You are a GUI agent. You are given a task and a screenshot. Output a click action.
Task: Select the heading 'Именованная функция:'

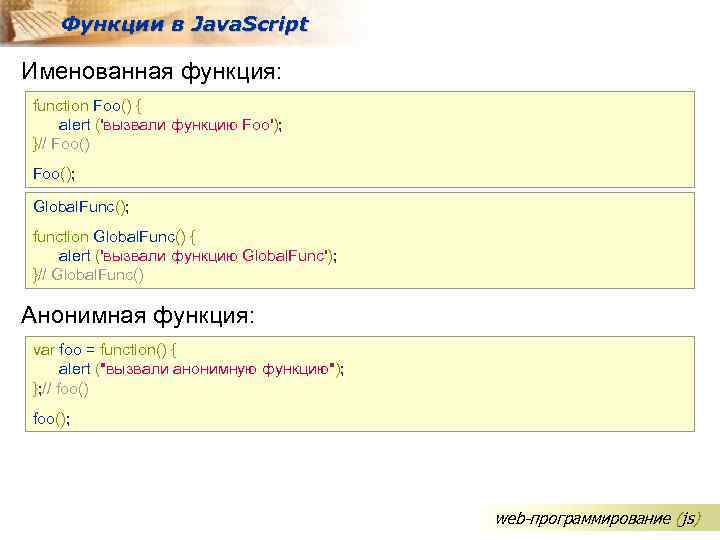(151, 71)
